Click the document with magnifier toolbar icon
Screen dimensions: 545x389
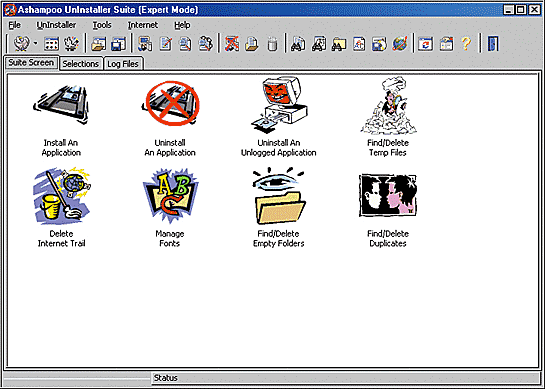[x=185, y=44]
